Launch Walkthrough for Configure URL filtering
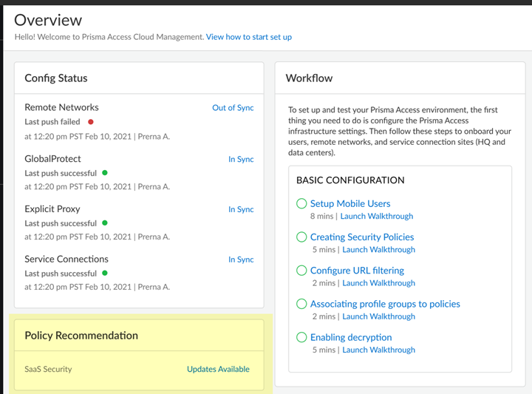 pos(378,283)
